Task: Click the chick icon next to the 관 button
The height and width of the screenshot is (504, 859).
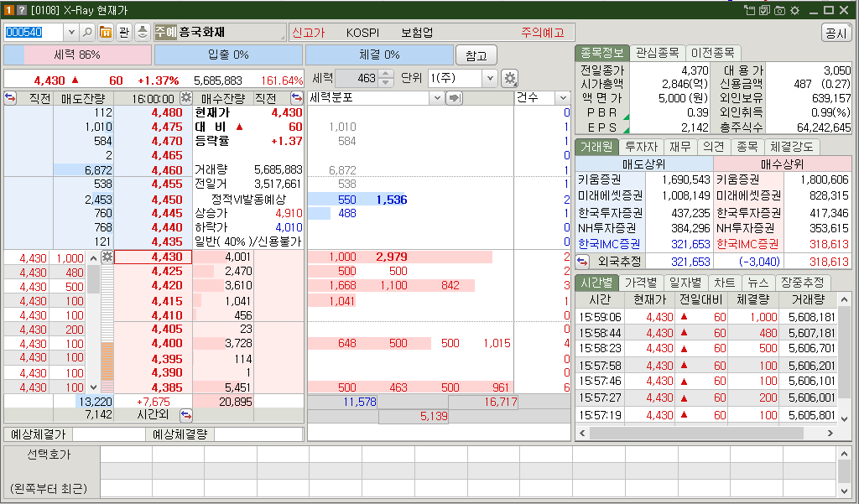Action: tap(142, 31)
